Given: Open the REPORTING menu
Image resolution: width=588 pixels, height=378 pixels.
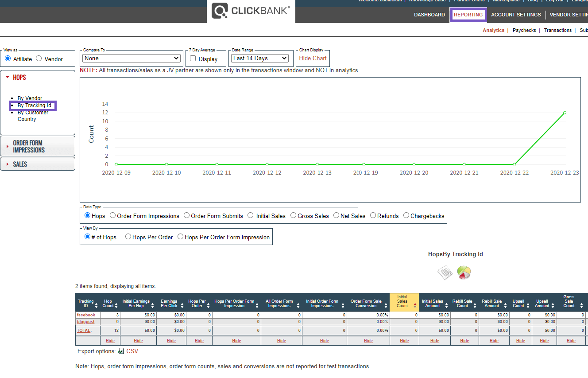Looking at the screenshot, I should 468,15.
